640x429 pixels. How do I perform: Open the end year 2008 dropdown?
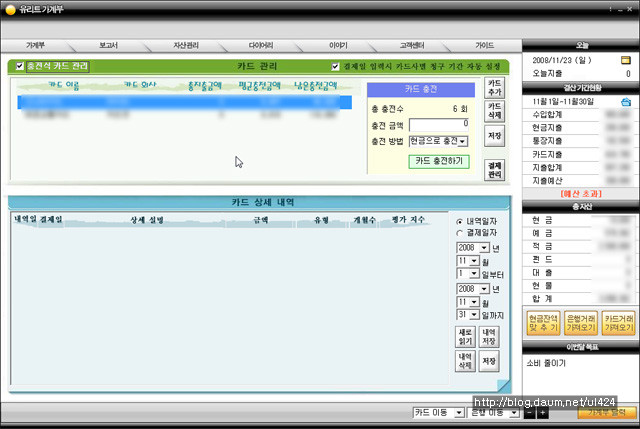pos(484,289)
